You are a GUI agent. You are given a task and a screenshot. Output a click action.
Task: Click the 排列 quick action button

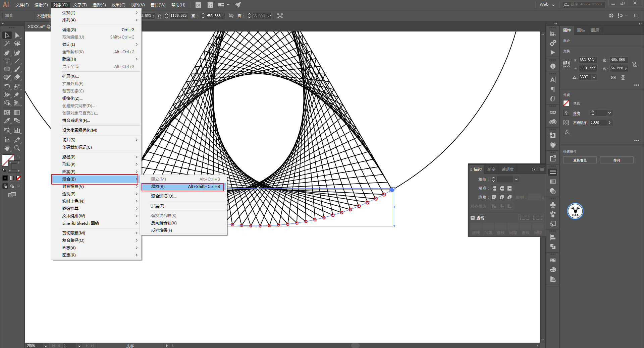coord(616,160)
